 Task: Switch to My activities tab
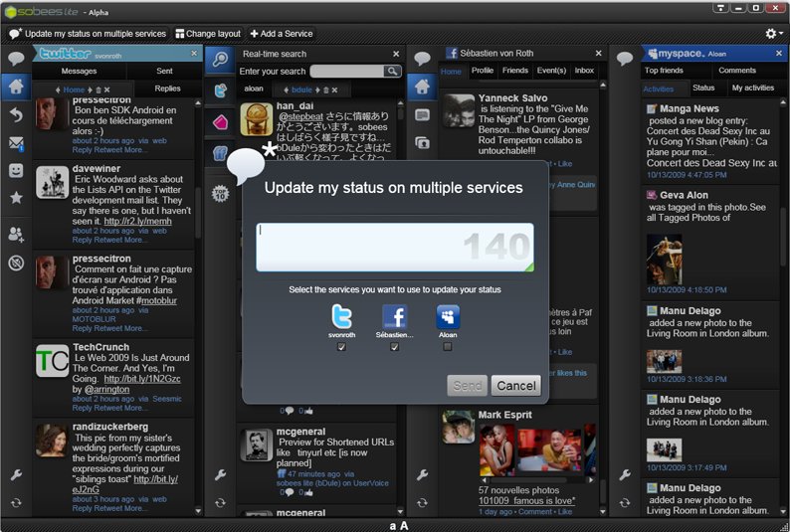[753, 88]
